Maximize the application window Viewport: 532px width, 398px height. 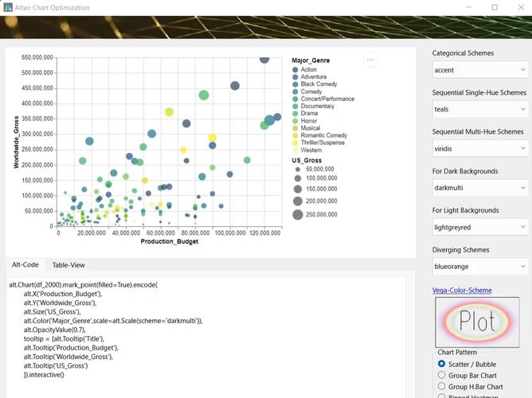[495, 7]
